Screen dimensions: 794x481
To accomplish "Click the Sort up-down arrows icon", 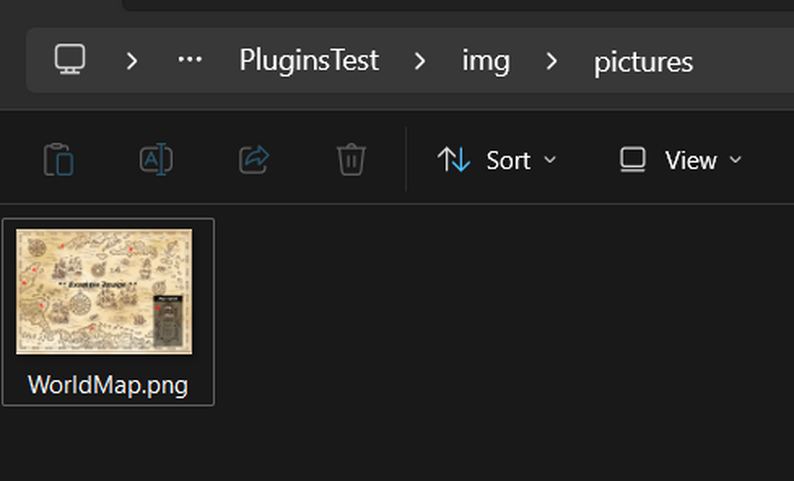I will click(454, 160).
